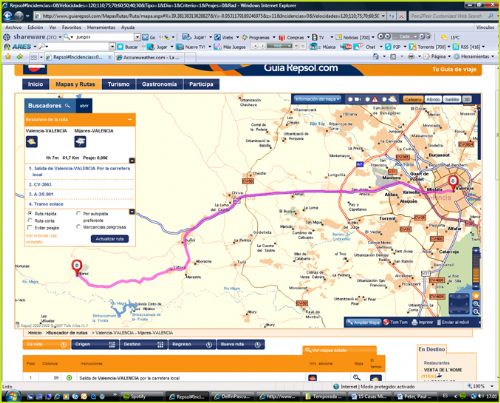The width and height of the screenshot is (500, 403).
Task: Select the Por autopista preferente option
Action: [78, 213]
